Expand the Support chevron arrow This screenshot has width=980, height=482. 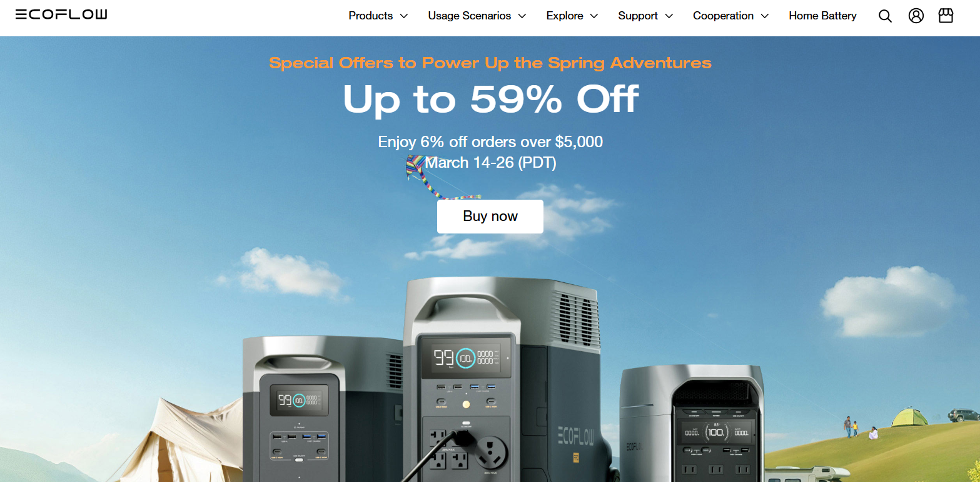pos(669,16)
